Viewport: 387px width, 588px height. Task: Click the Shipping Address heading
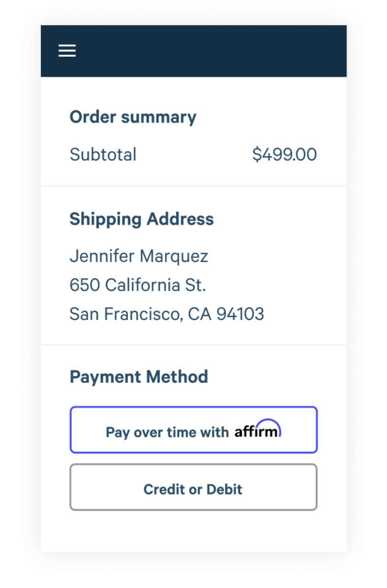pos(142,219)
